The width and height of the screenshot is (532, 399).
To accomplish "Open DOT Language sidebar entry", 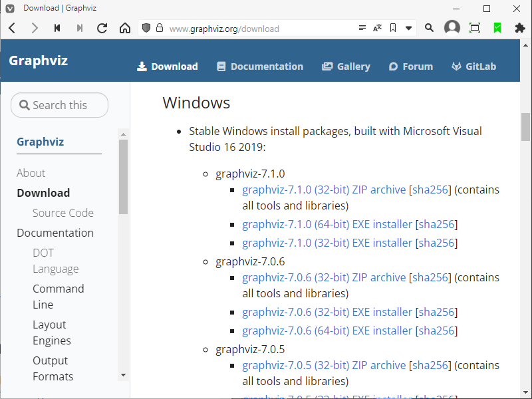I will [x=56, y=261].
